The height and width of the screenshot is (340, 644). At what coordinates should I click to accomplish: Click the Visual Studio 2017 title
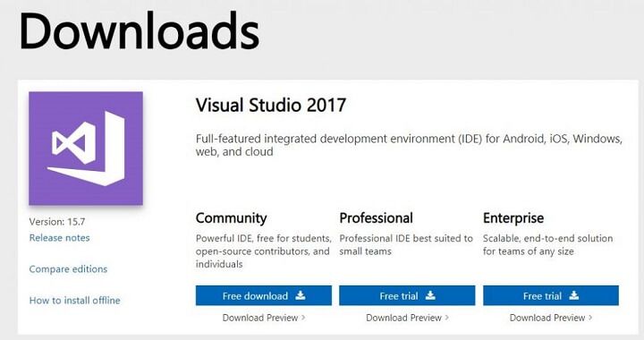point(271,105)
